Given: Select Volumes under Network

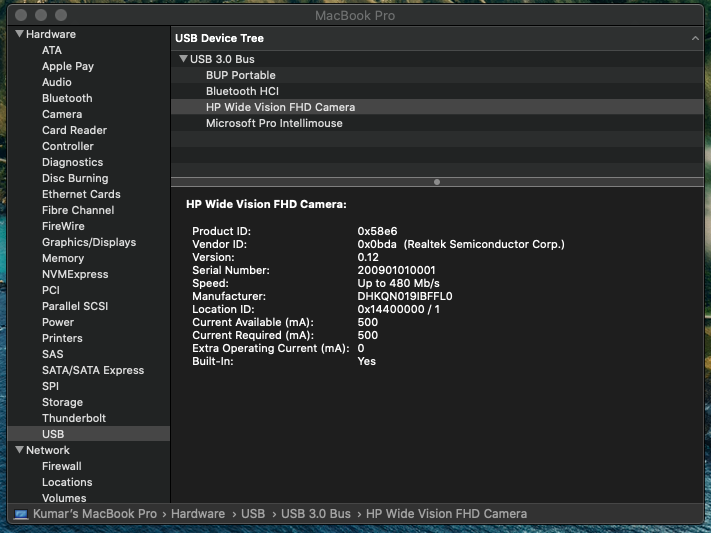Looking at the screenshot, I should click(64, 498).
